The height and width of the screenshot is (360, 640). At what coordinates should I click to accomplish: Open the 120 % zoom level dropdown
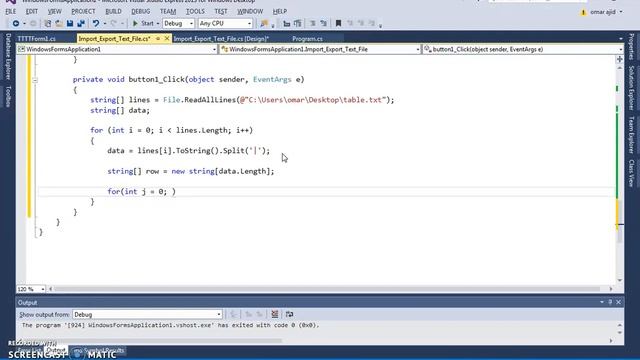point(31,289)
